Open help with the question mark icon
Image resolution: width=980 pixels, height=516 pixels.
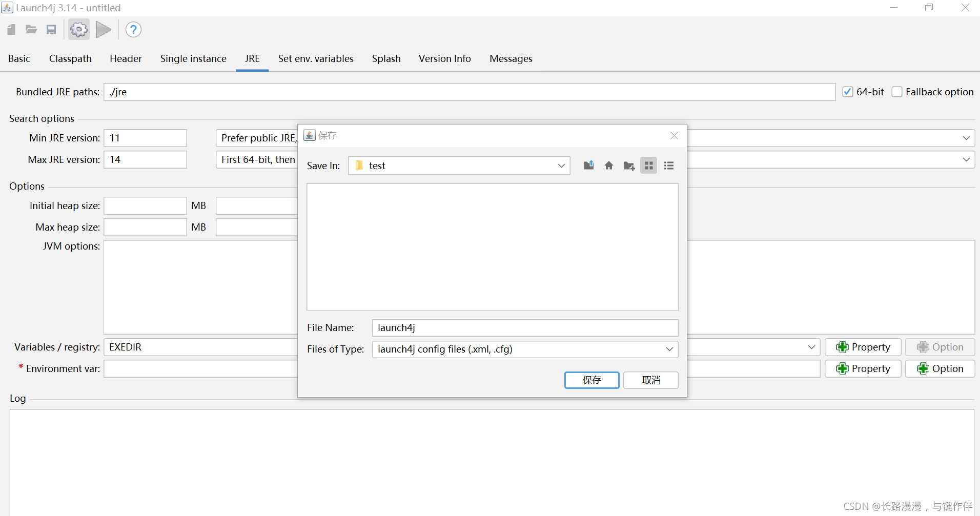(x=133, y=30)
